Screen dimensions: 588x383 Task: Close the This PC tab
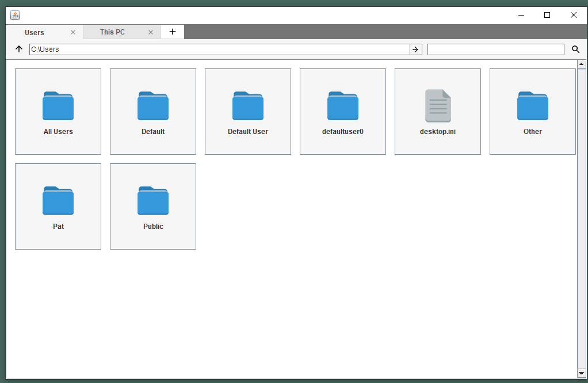[151, 32]
